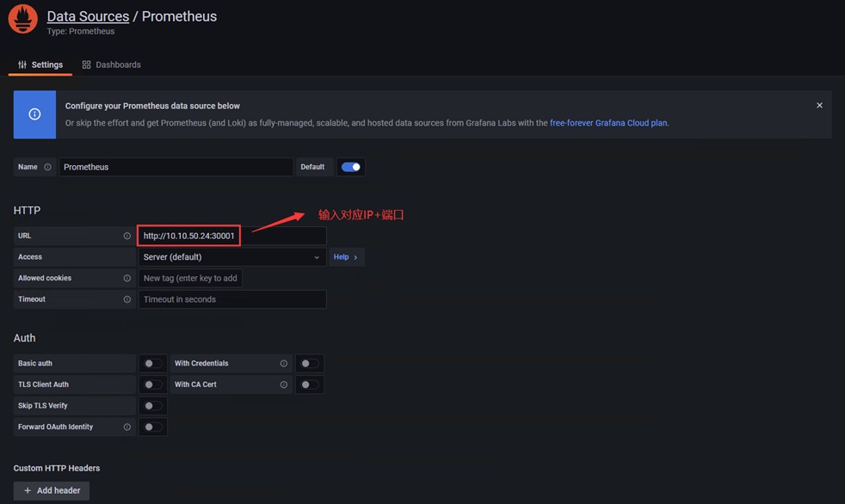This screenshot has height=504, width=845.
Task: Edit the HTTP URL input field
Action: 232,236
